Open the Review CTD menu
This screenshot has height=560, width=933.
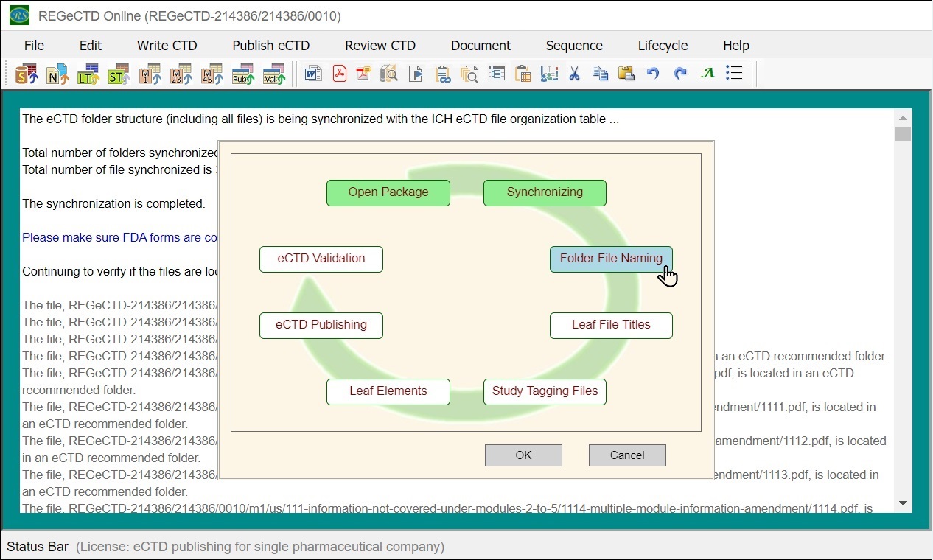380,46
